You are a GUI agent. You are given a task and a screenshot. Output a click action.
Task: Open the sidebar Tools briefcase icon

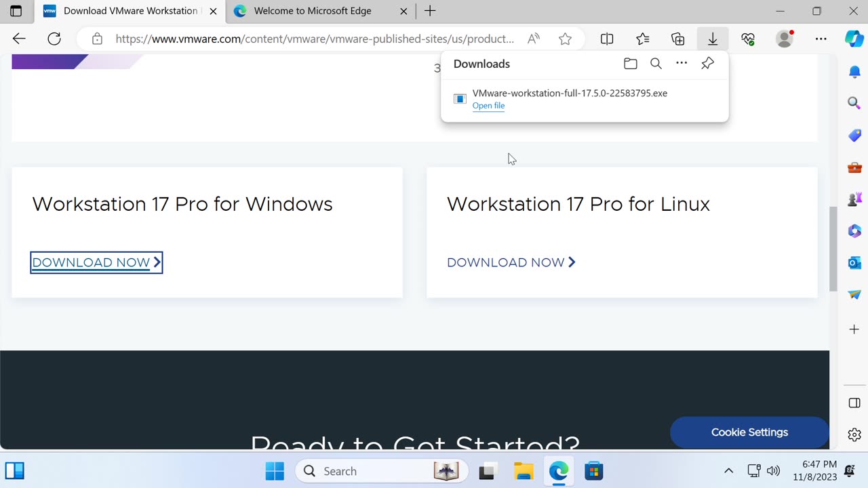point(854,167)
